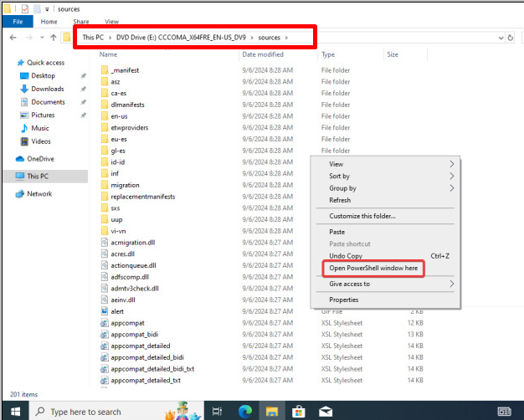The height and width of the screenshot is (420, 524).
Task: Open the File ribbon tab
Action: 18,22
